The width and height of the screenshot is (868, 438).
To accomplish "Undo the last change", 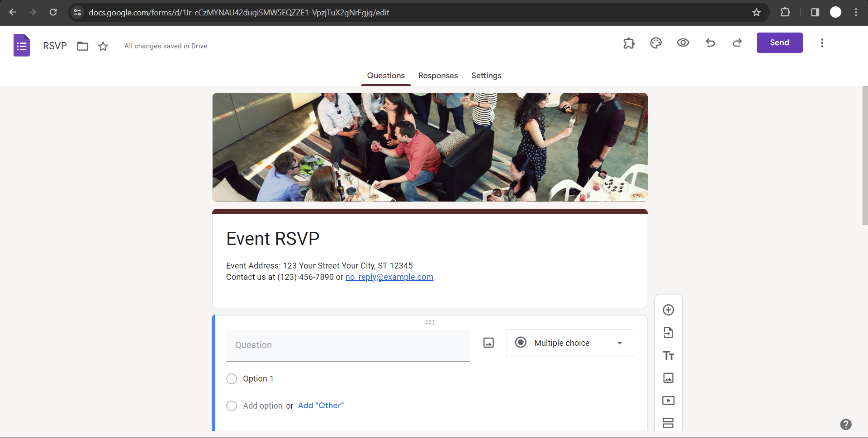I will click(x=710, y=43).
